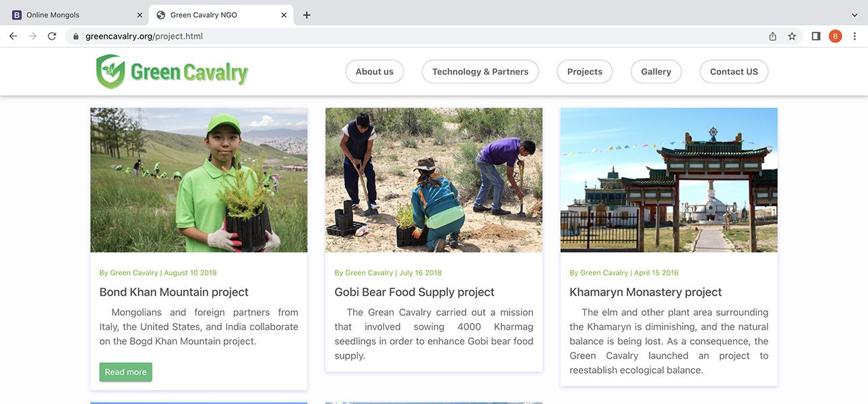The width and height of the screenshot is (868, 404).
Task: Click the padlock site info icon
Action: (x=75, y=36)
